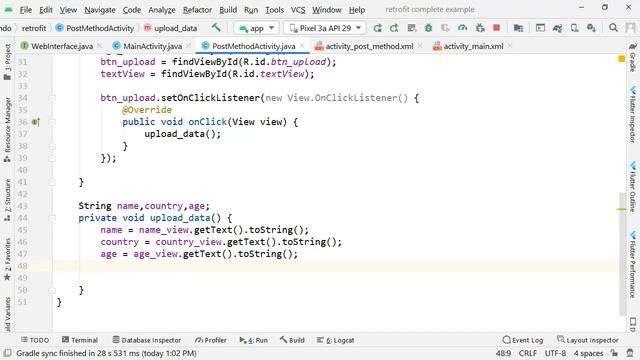
Task: Open the AVD Manager icon
Action: click(x=575, y=28)
